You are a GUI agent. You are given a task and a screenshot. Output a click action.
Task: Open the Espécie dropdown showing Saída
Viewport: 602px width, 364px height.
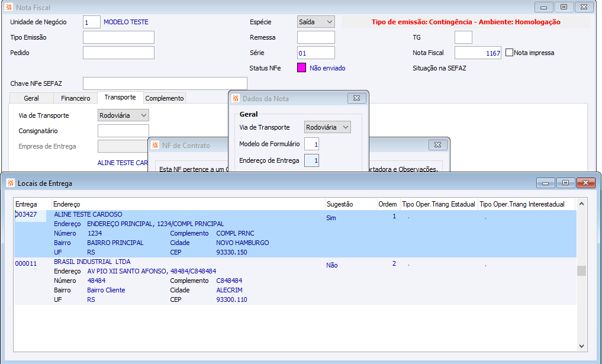(x=316, y=22)
